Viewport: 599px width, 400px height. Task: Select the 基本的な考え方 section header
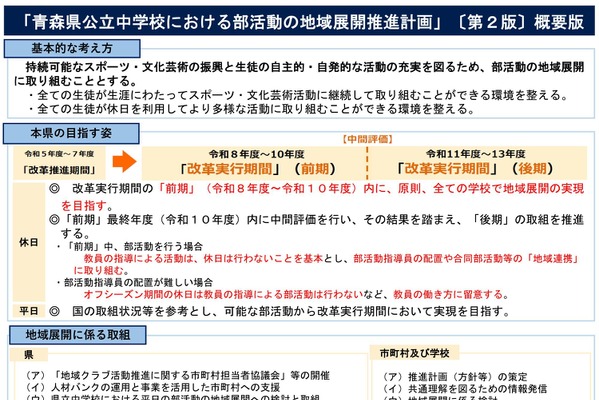[x=72, y=49]
